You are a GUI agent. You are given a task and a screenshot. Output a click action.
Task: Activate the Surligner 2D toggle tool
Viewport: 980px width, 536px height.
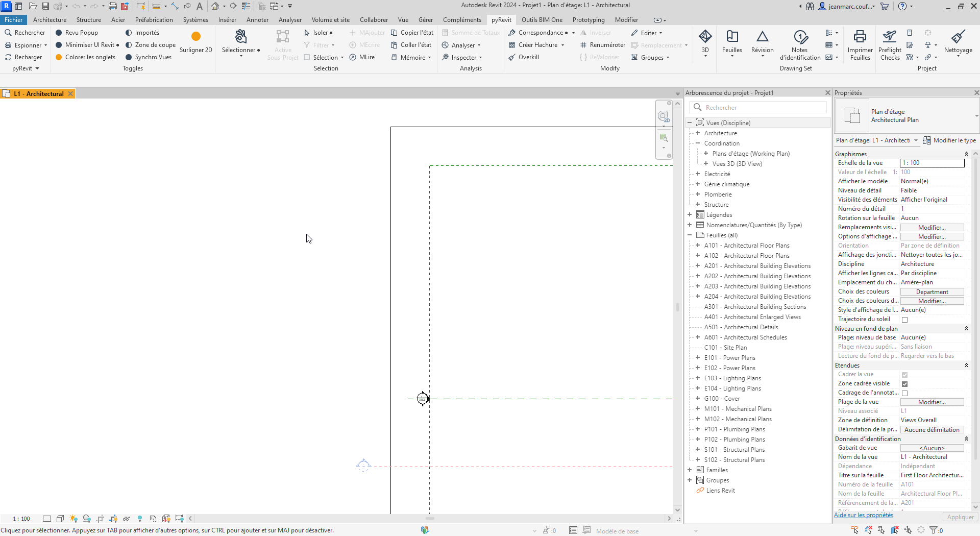[x=195, y=43]
